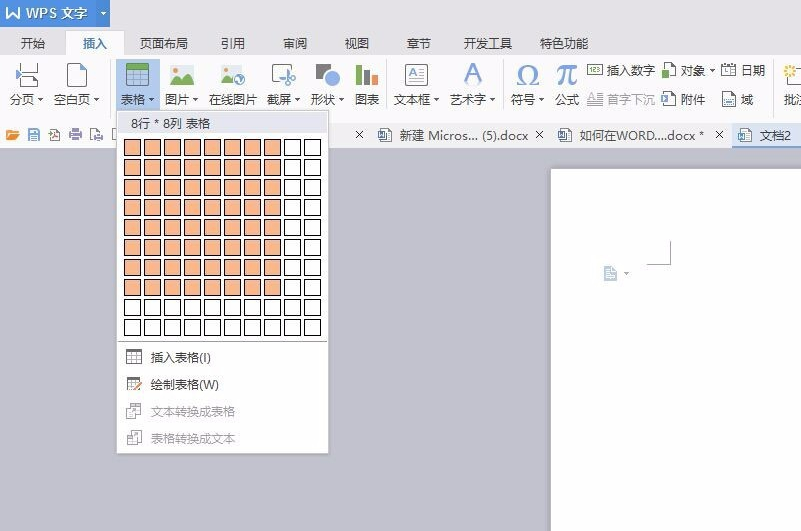Switch to the 视图 ribbon tab
The image size is (801, 531).
tap(357, 43)
